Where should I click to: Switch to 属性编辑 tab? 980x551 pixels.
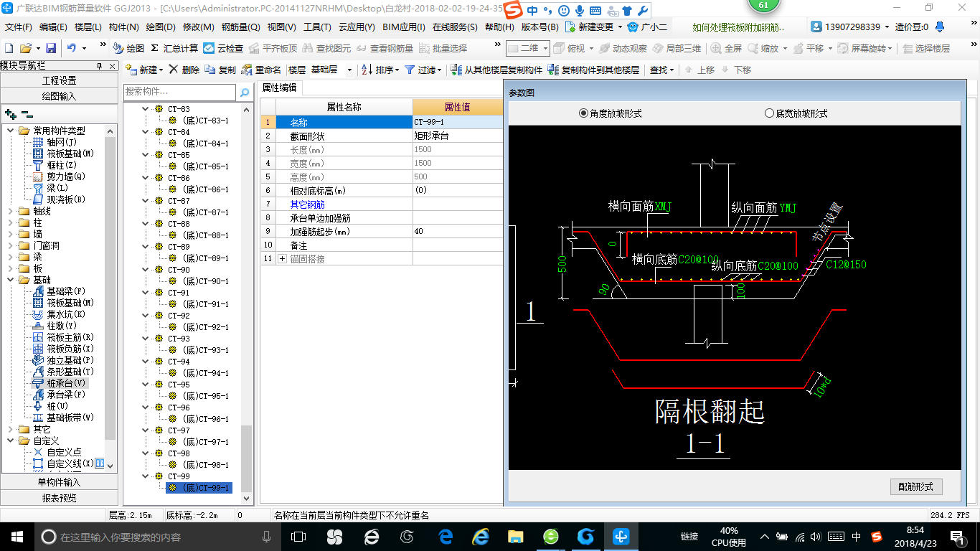pos(280,88)
